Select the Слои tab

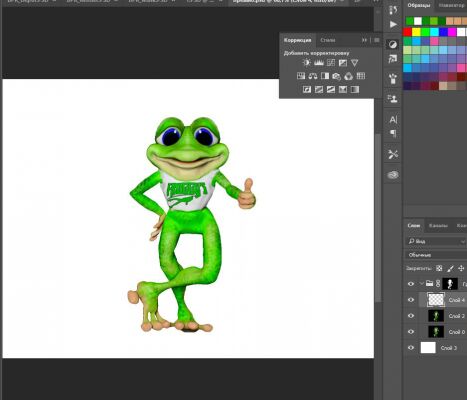tap(414, 226)
